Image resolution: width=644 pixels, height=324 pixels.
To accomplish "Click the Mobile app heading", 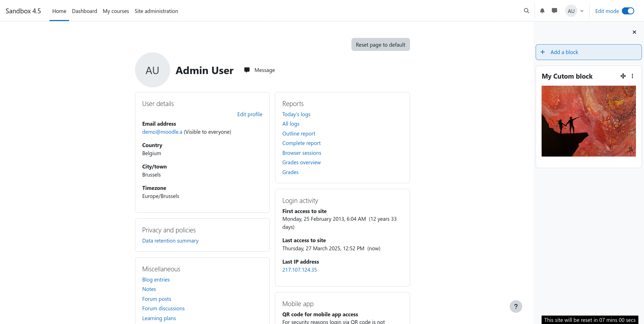I will [x=298, y=304].
